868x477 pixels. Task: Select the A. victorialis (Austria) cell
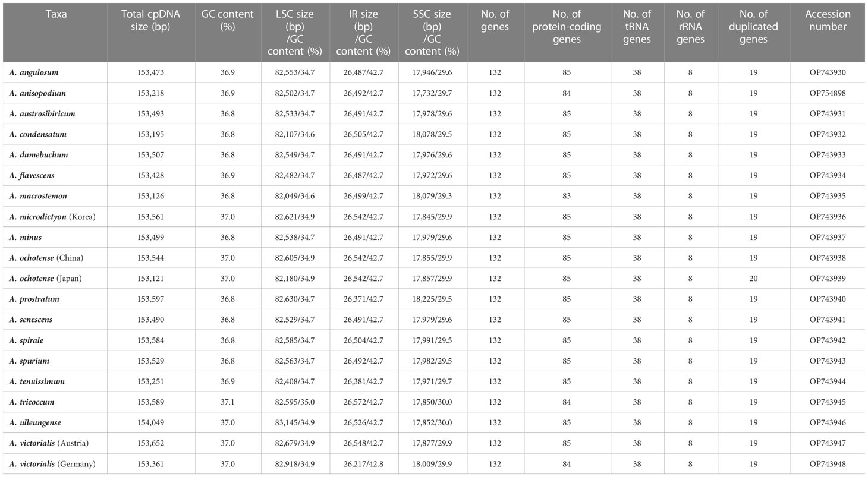click(x=48, y=443)
